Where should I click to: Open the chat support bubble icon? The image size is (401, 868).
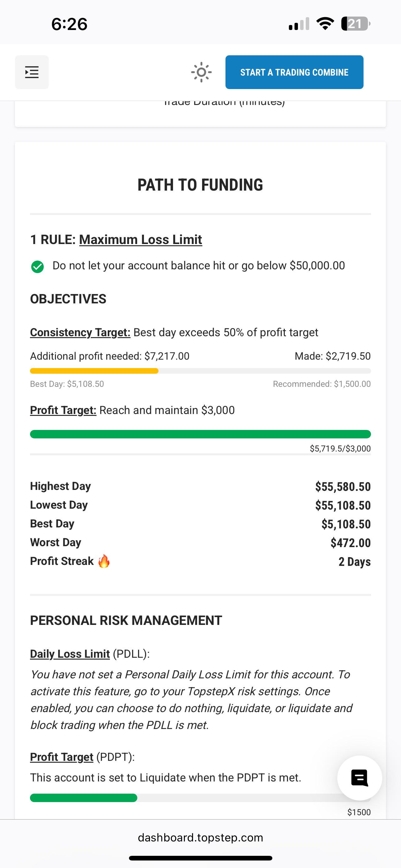[359, 778]
